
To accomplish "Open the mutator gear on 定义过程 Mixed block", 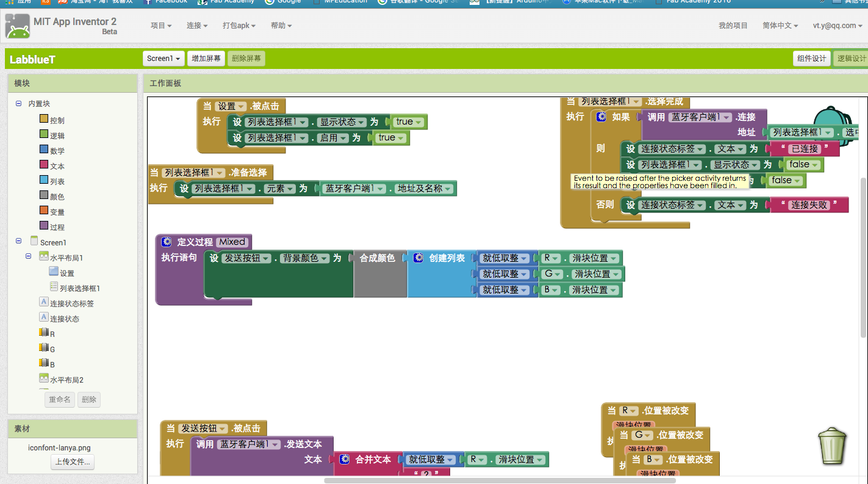I will coord(167,242).
